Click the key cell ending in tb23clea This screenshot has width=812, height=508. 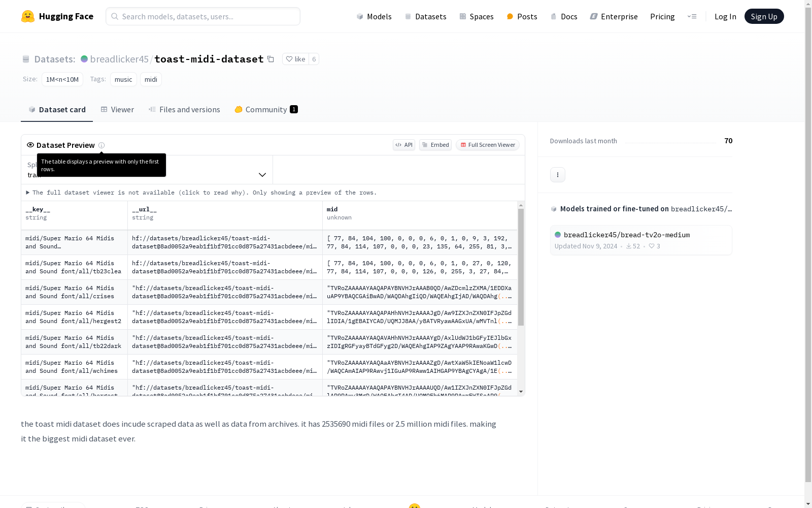point(74,267)
